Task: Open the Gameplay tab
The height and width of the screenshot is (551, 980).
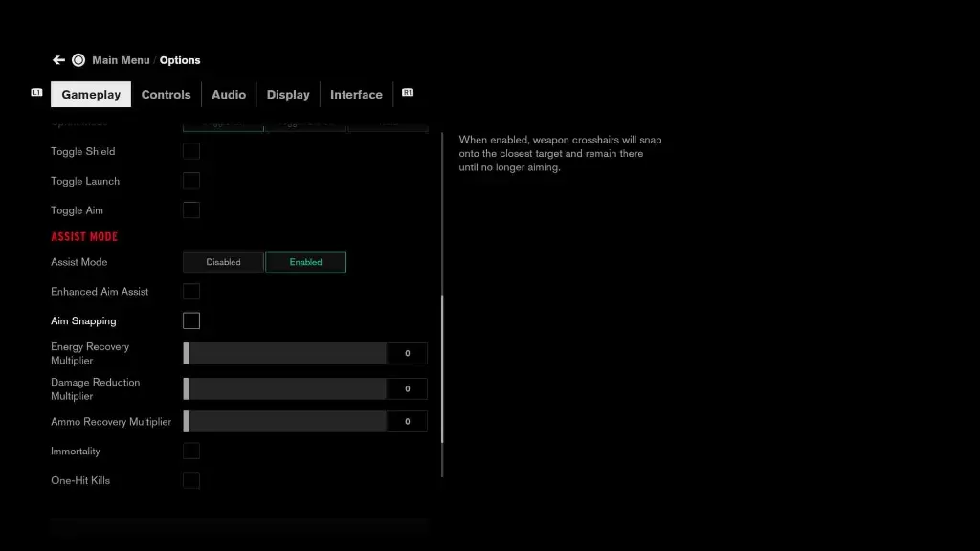Action: point(91,95)
